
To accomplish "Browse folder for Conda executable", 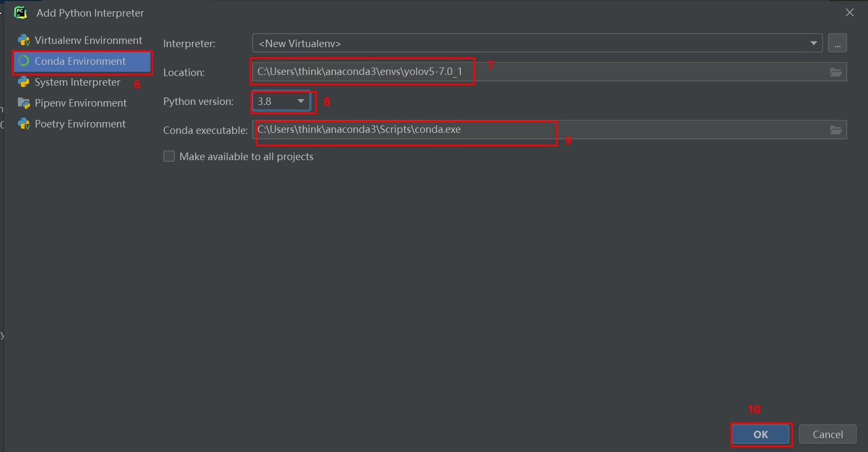I will click(x=836, y=130).
